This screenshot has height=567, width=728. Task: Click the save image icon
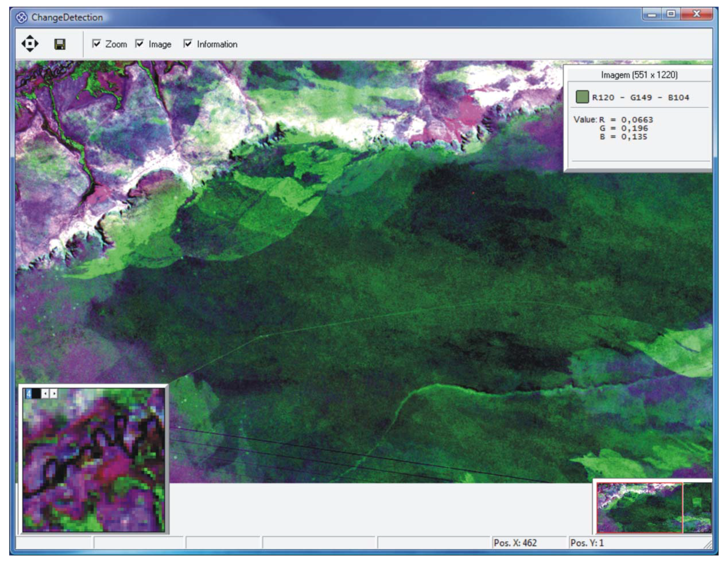[60, 44]
